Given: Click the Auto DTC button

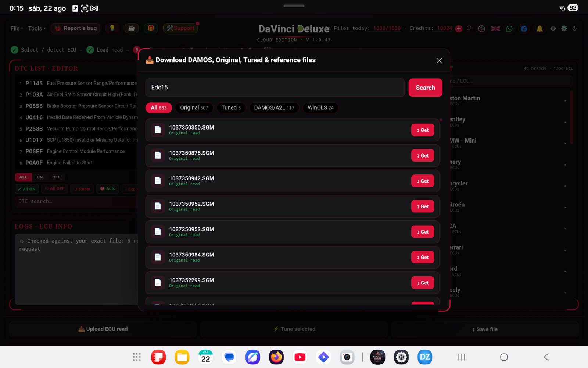Looking at the screenshot, I should click(108, 189).
